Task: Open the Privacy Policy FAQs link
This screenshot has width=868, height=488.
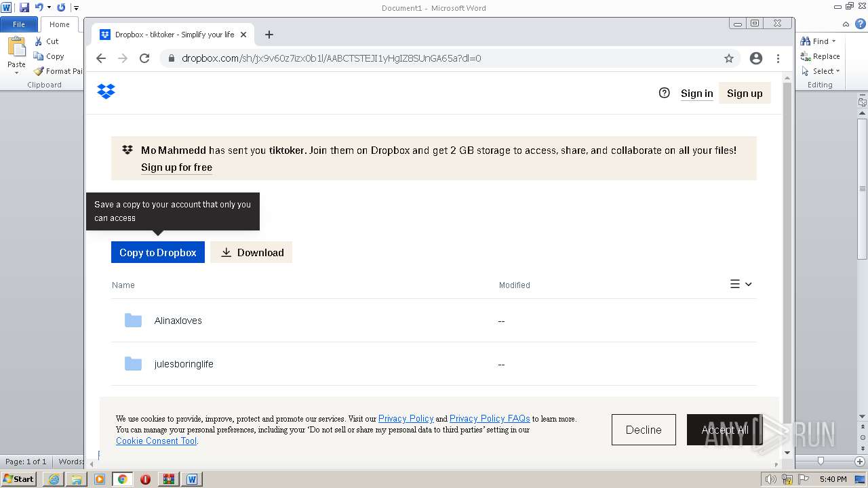Action: click(x=490, y=419)
